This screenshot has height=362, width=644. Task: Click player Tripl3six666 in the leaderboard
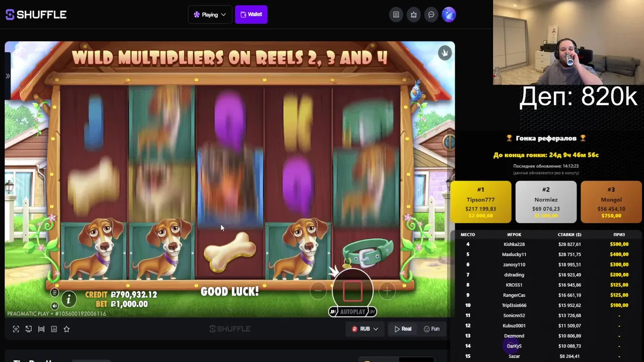click(x=514, y=305)
